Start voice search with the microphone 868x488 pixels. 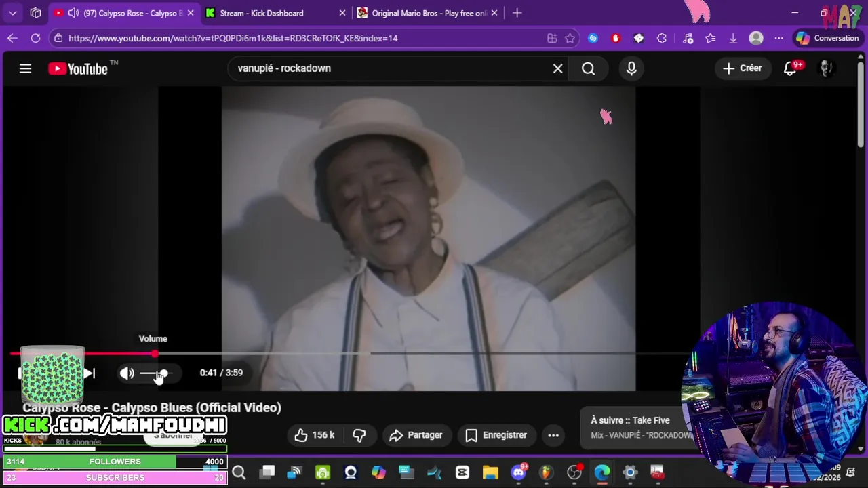(631, 68)
